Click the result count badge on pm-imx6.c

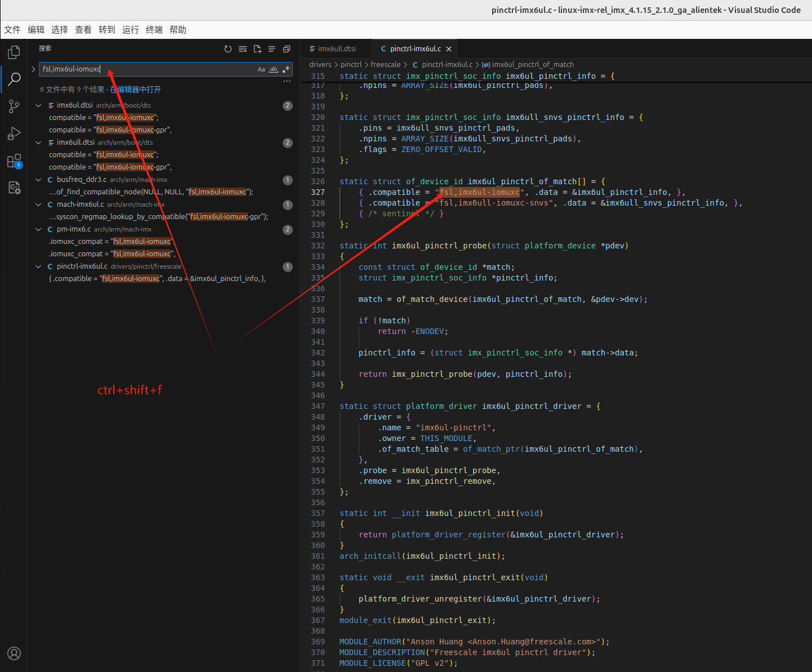[x=288, y=229]
